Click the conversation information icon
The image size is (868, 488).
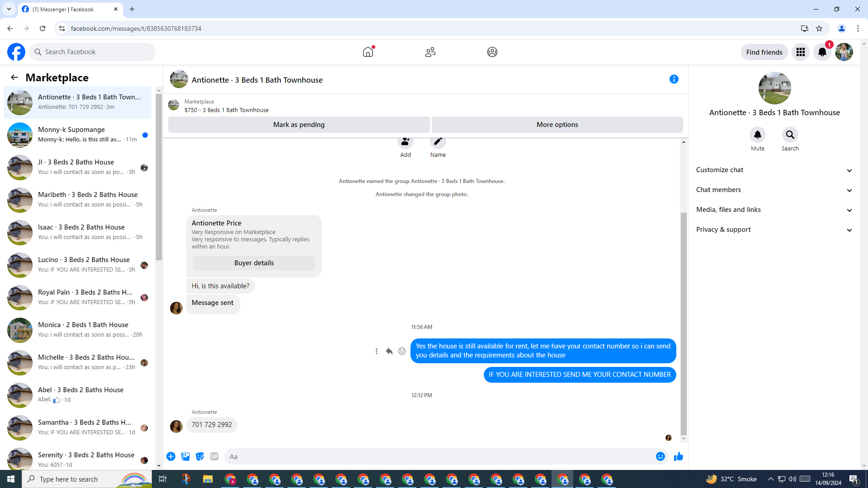pos(674,79)
